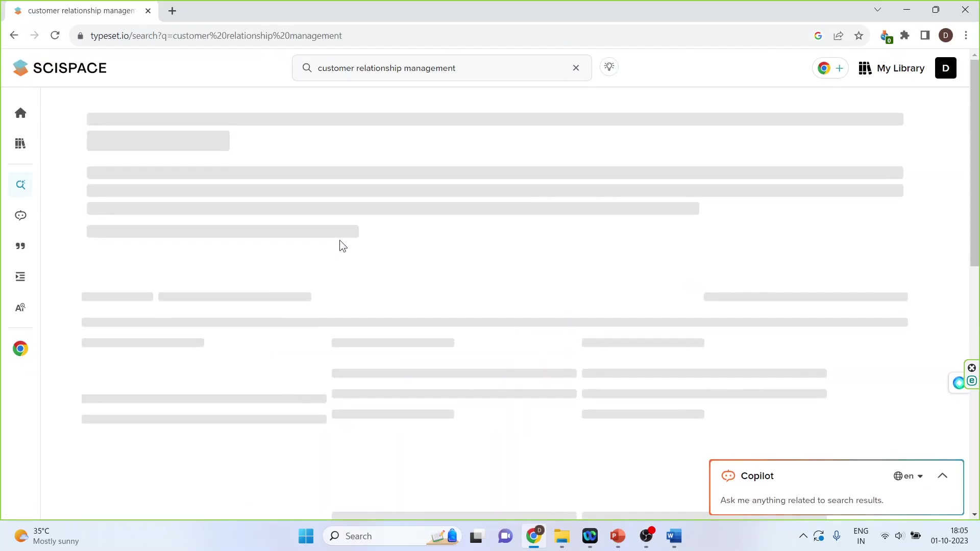Open the Home page from the sidebar
Screen dimensions: 980x551
coord(20,112)
